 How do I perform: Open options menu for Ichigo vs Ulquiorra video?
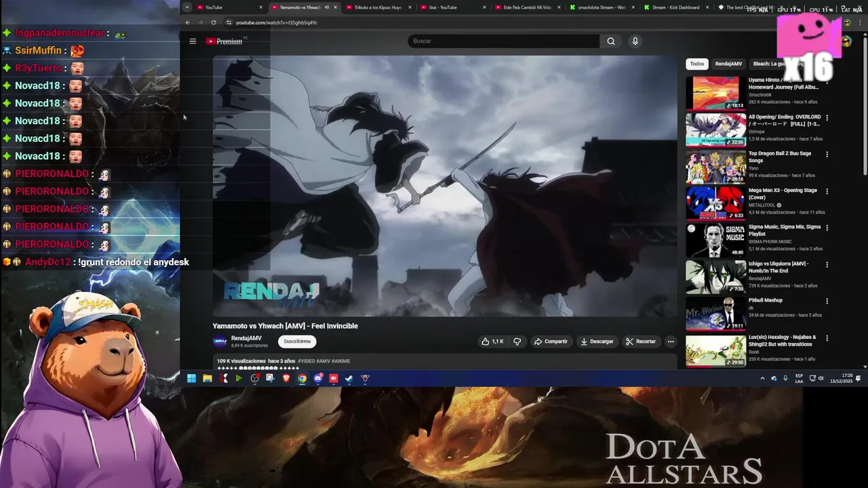point(827,264)
